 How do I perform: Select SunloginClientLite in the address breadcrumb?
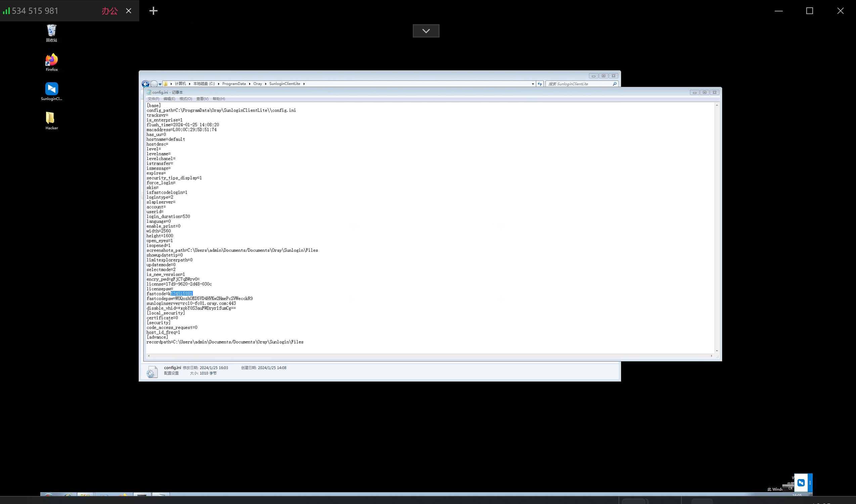point(285,84)
